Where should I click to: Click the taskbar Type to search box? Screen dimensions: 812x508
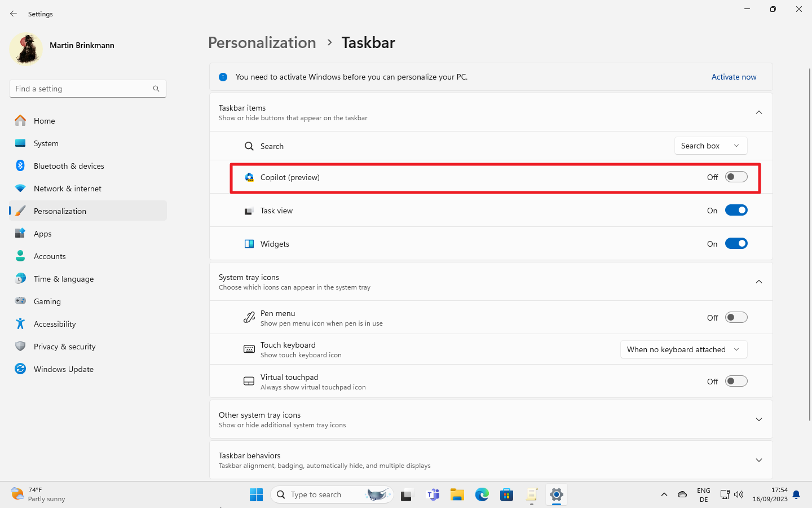332,495
